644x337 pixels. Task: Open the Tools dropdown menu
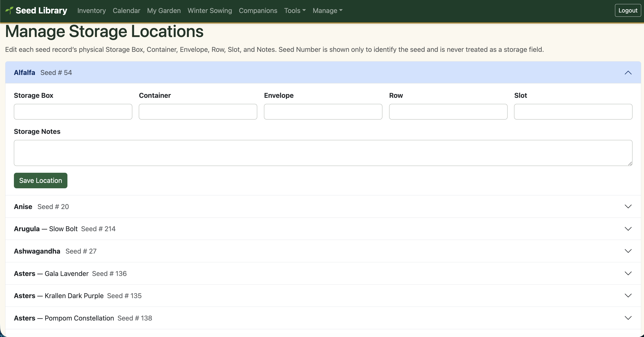[295, 11]
